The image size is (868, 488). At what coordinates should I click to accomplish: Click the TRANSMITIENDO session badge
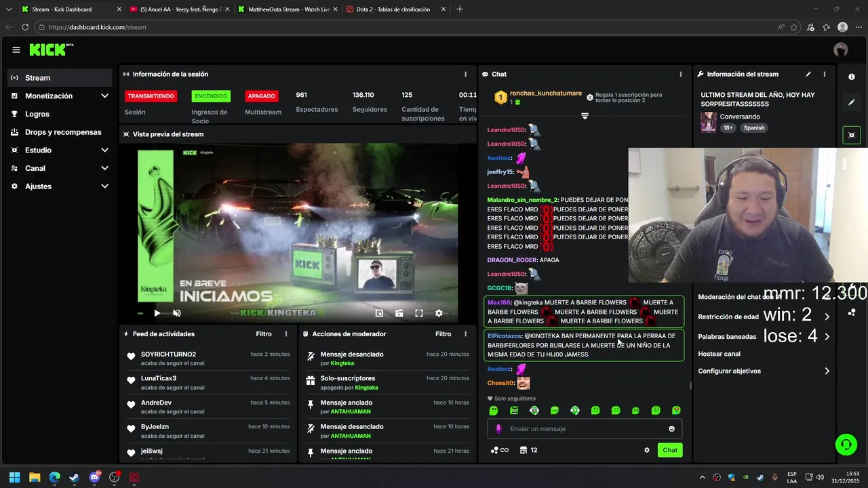click(151, 96)
